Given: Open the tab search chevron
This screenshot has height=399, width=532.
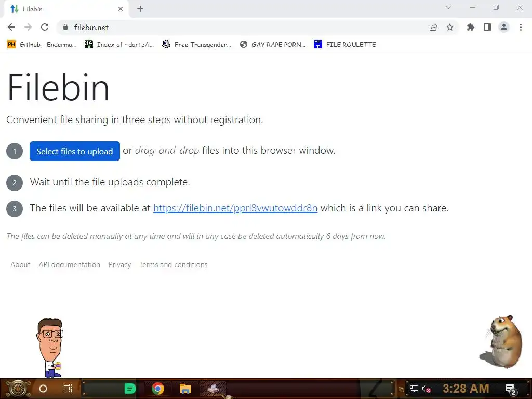Looking at the screenshot, I should click(448, 7).
